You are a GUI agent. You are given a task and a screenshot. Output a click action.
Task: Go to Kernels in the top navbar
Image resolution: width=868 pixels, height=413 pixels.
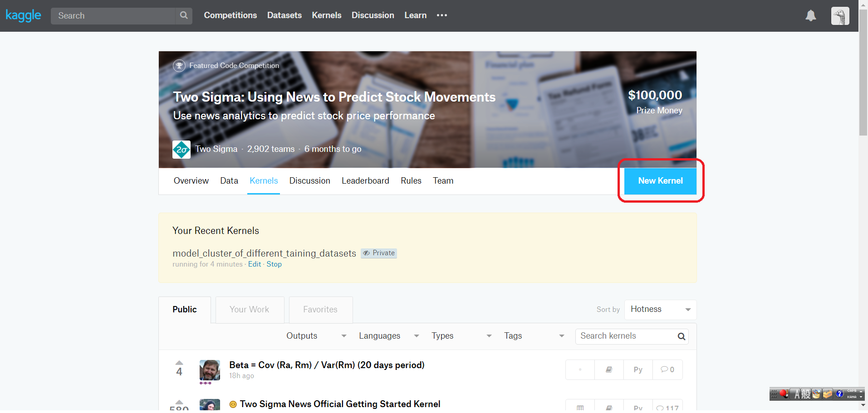click(x=327, y=15)
